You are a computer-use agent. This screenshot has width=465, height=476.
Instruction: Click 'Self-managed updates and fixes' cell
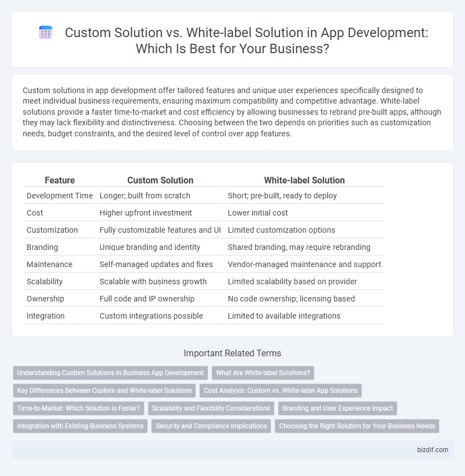(160, 264)
